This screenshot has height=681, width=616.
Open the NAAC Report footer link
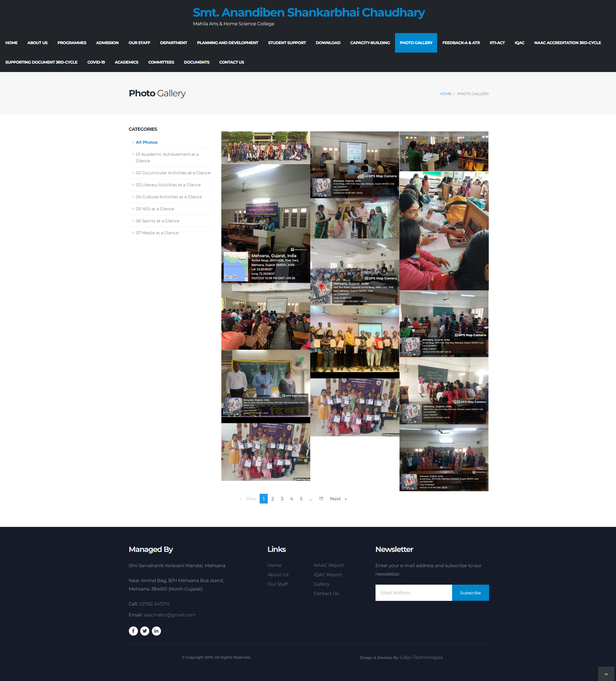[328, 565]
